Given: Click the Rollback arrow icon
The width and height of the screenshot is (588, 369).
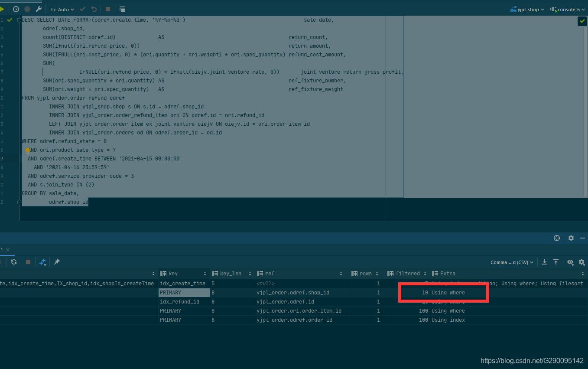Looking at the screenshot, I should (94, 9).
